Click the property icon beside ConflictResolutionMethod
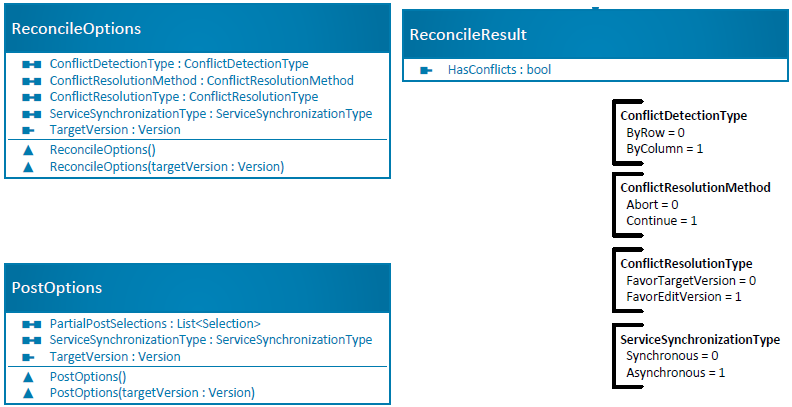This screenshot has width=792, height=407. tap(31, 81)
